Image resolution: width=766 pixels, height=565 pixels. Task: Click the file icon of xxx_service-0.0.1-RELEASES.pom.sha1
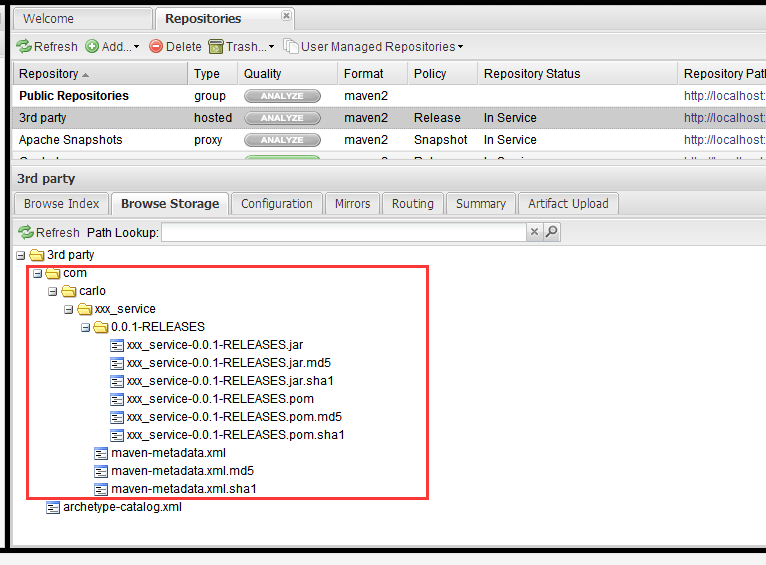click(117, 436)
